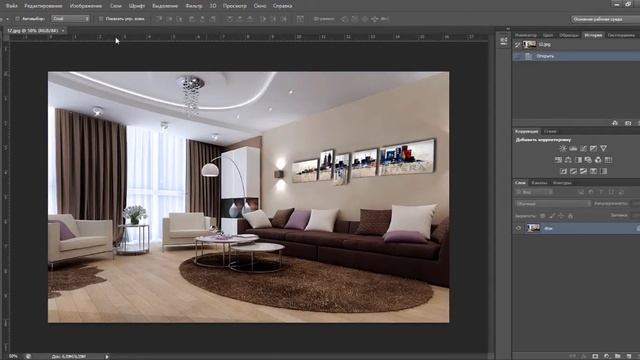
Task: Open the collapsed panel dock icon
Action: [503, 41]
